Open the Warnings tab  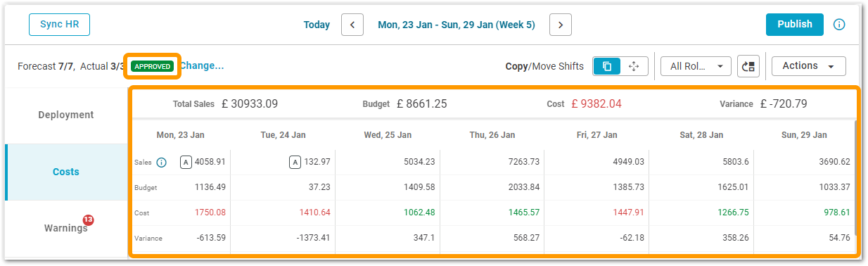point(66,229)
